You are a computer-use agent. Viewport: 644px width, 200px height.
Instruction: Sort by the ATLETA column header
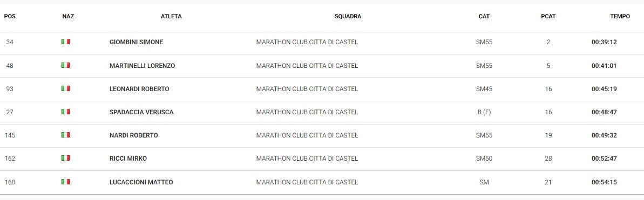pyautogui.click(x=171, y=16)
